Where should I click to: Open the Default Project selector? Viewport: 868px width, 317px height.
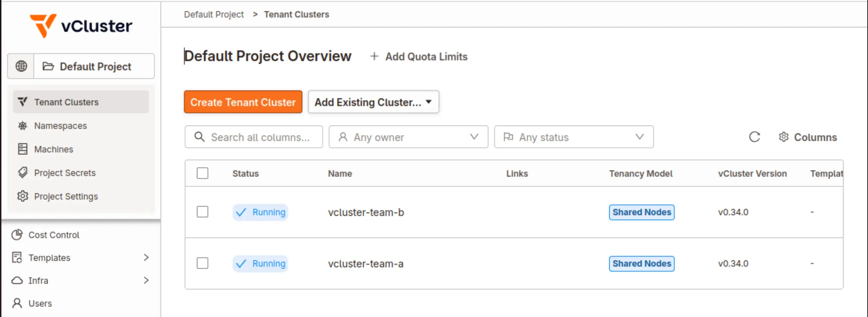[94, 66]
